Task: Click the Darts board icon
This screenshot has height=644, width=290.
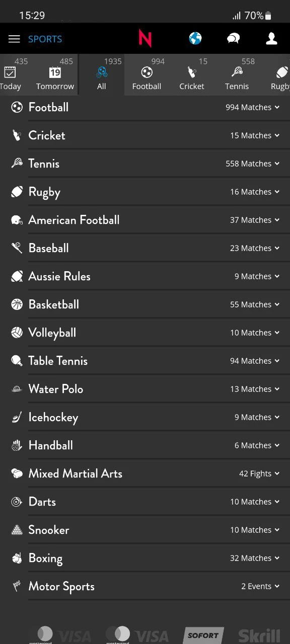Action: point(17,502)
